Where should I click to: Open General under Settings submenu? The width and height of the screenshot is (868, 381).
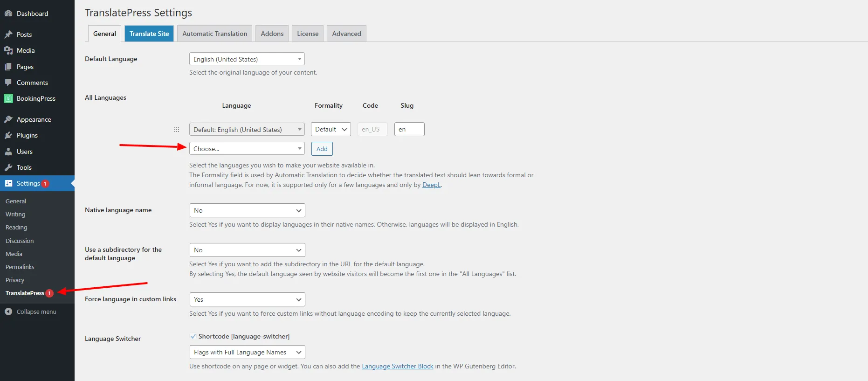point(16,201)
